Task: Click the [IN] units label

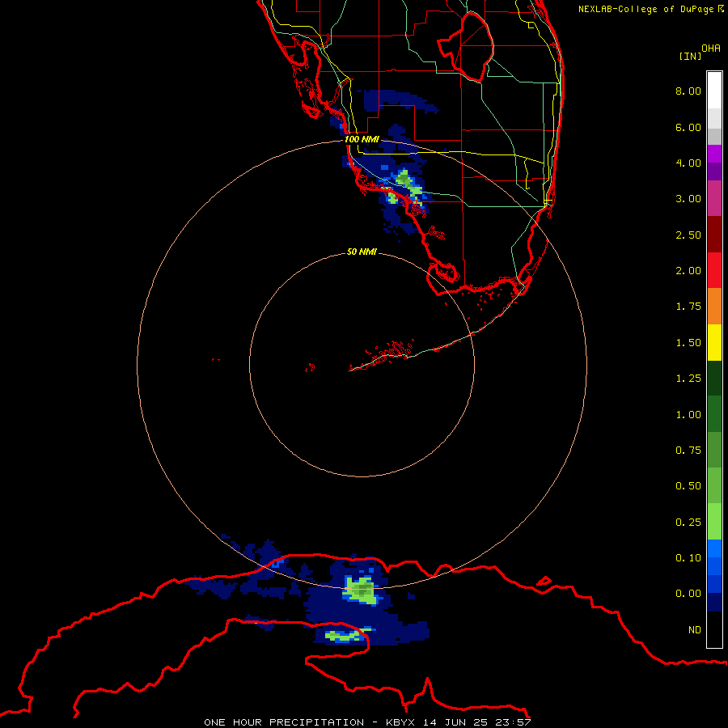Action: 690,56
